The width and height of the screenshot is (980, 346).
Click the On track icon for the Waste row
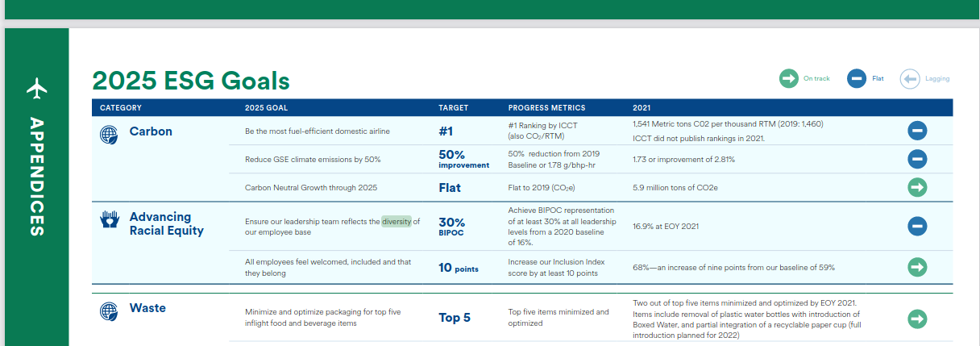click(x=917, y=319)
